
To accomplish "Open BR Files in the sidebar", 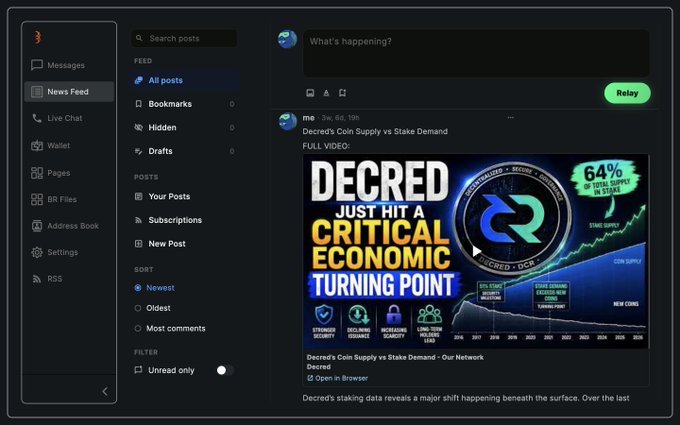I will (69, 199).
